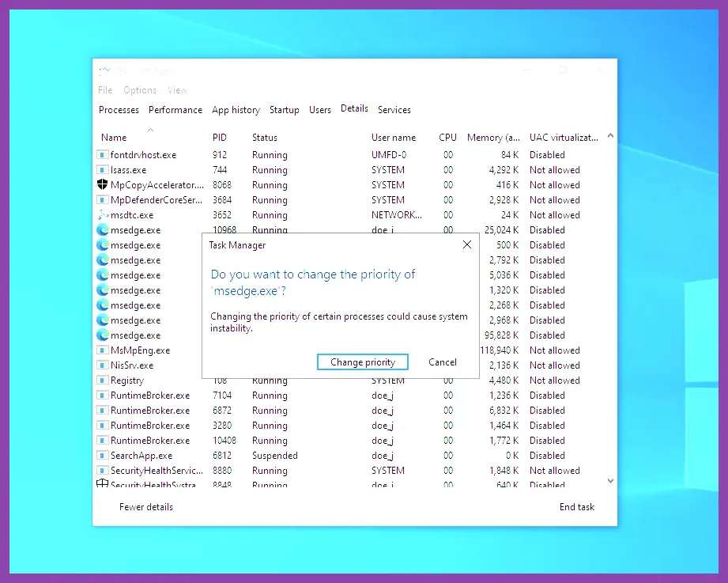This screenshot has width=728, height=583.
Task: Click lsass.exe process icon
Action: [x=102, y=169]
